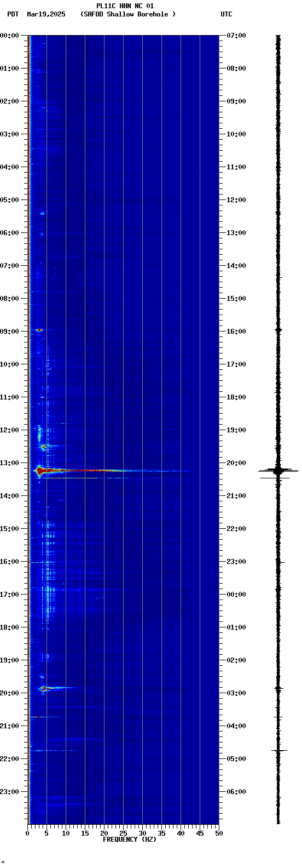
Task: Click the 23:00 PDT time label
Action: [x=9, y=792]
